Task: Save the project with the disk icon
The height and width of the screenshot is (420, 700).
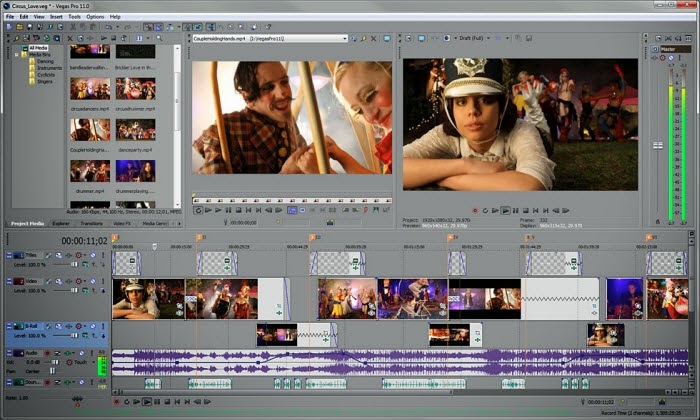Action: pos(29,27)
